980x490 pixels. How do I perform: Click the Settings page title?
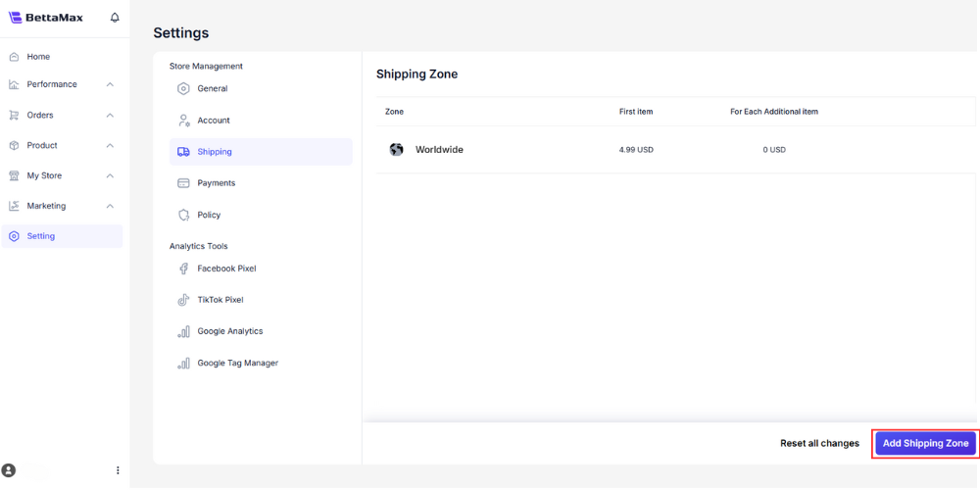pyautogui.click(x=181, y=33)
